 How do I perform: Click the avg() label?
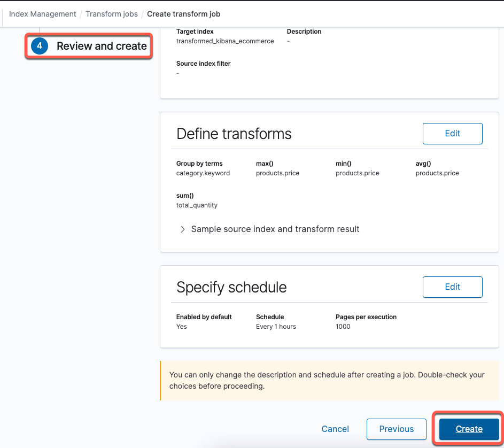(423, 164)
